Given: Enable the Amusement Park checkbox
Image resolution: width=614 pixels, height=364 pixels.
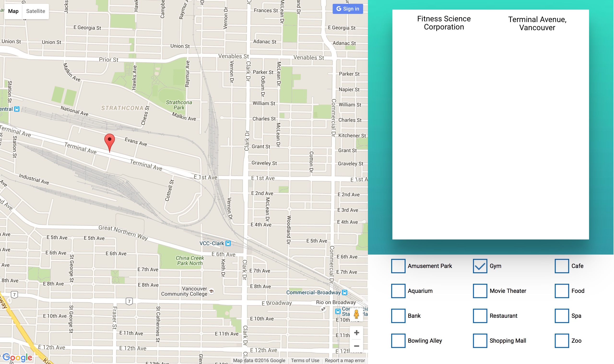Looking at the screenshot, I should 398,266.
